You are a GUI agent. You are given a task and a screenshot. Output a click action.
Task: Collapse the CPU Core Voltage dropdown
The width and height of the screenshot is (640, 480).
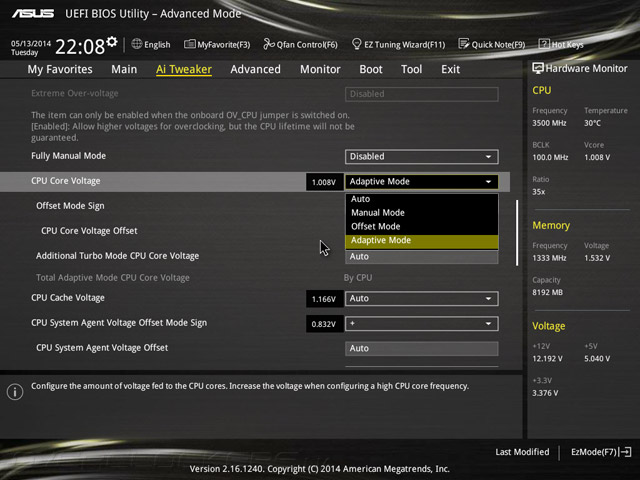tap(422, 182)
